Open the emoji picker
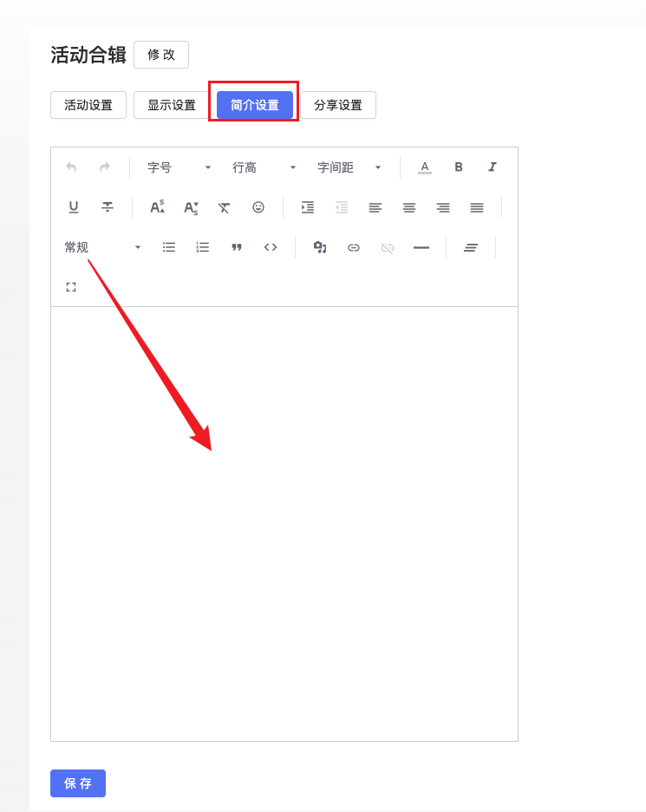The height and width of the screenshot is (812, 646). [258, 207]
